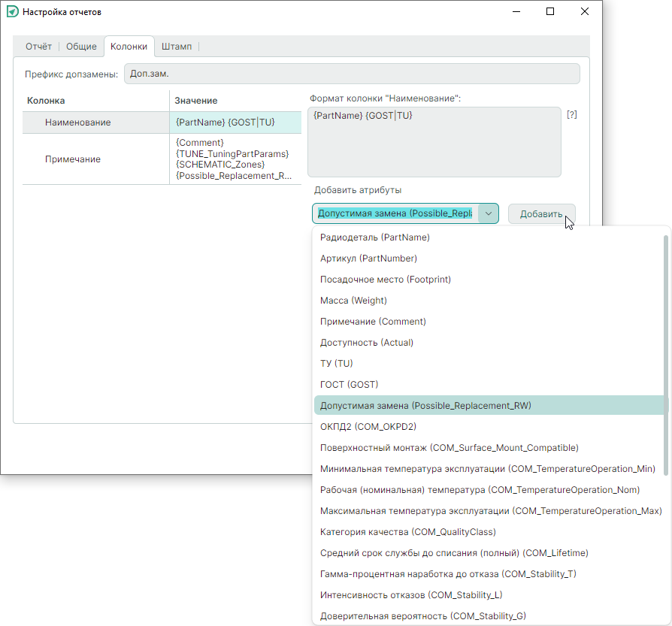Click the app icon in title bar

12,12
